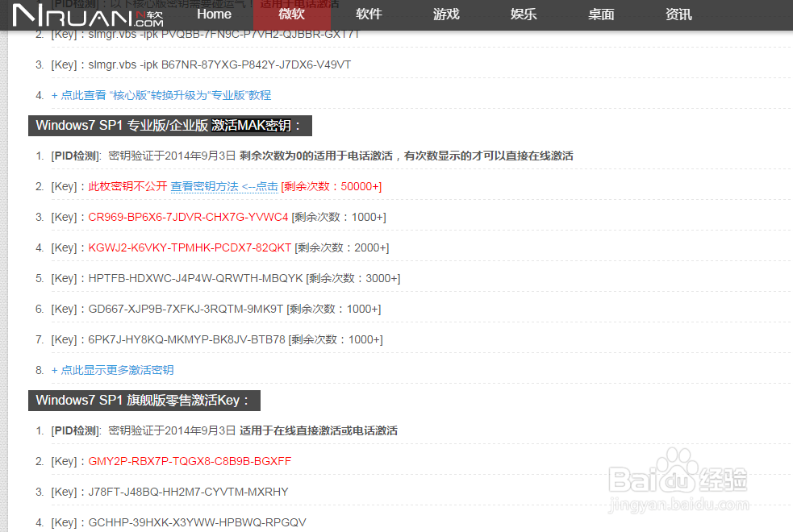Click the text [剩余次数：3000+]
Viewport: 793px width, 532px height.
353,278
